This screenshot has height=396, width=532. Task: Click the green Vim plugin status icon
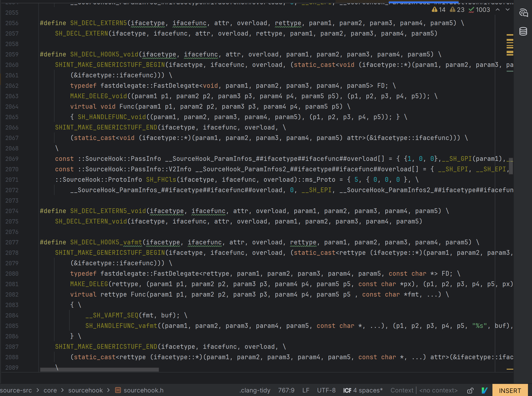pos(484,390)
